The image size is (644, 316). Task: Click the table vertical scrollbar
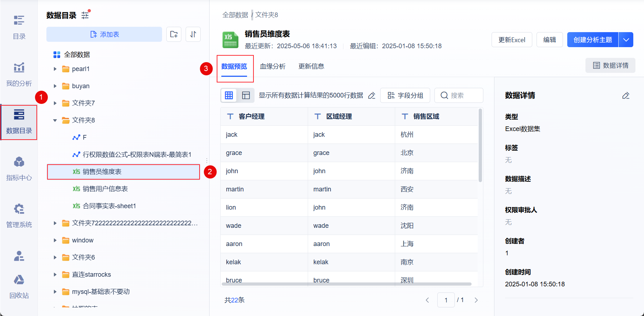coord(480,145)
